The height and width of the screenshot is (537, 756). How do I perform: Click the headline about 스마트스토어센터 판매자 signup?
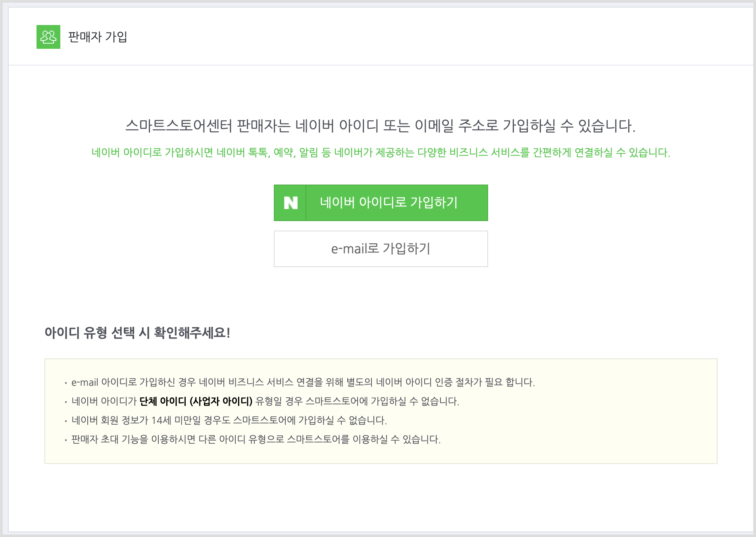coord(381,126)
